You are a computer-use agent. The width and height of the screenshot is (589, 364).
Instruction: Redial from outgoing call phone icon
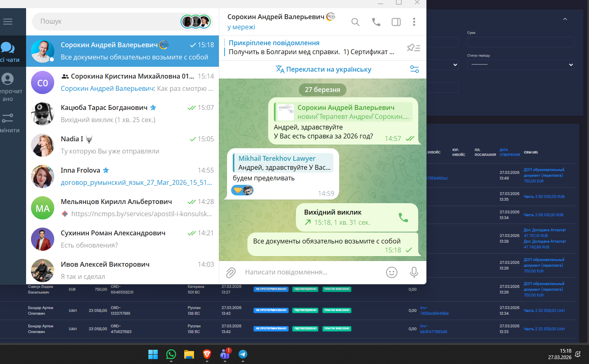click(403, 217)
